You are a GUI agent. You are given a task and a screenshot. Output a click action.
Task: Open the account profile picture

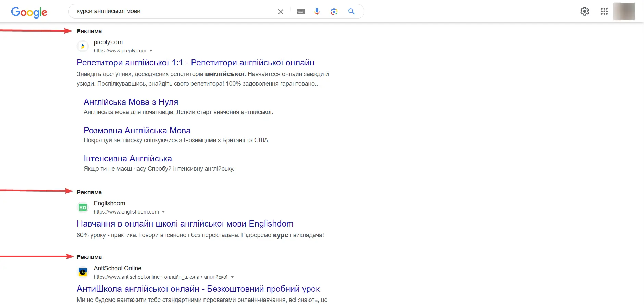(x=624, y=11)
